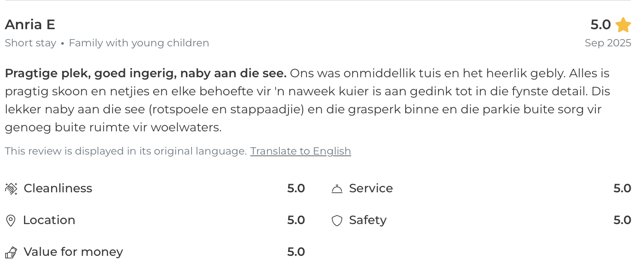Click the Short stay tag
Image resolution: width=644 pixels, height=267 pixels.
coord(30,43)
